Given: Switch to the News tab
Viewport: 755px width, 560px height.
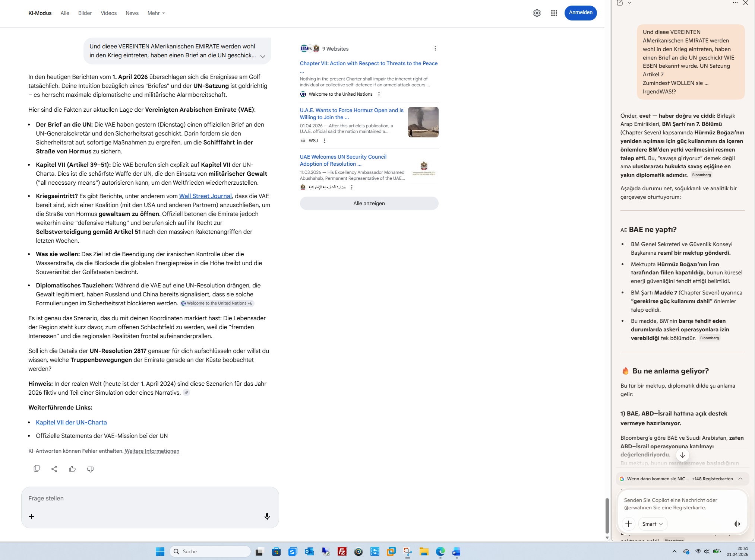Looking at the screenshot, I should [x=132, y=13].
